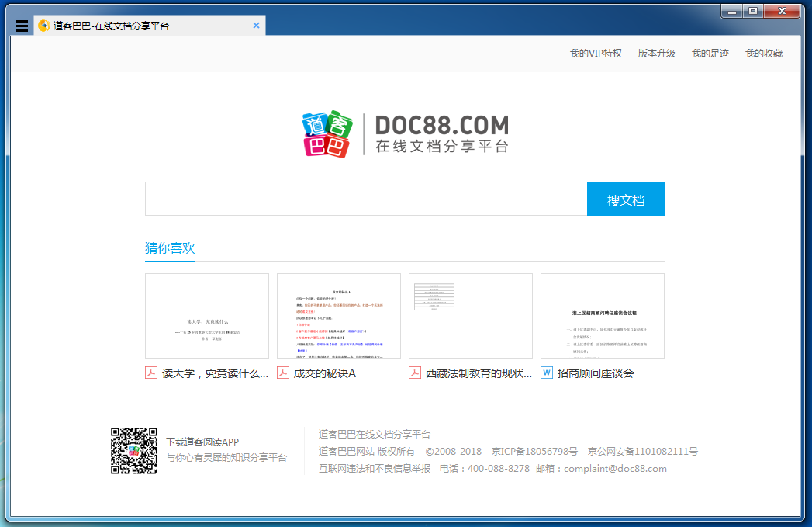Screen dimensions: 812x527
Task: Open 读大学，究竟读什么... title link
Action: pyautogui.click(x=215, y=373)
